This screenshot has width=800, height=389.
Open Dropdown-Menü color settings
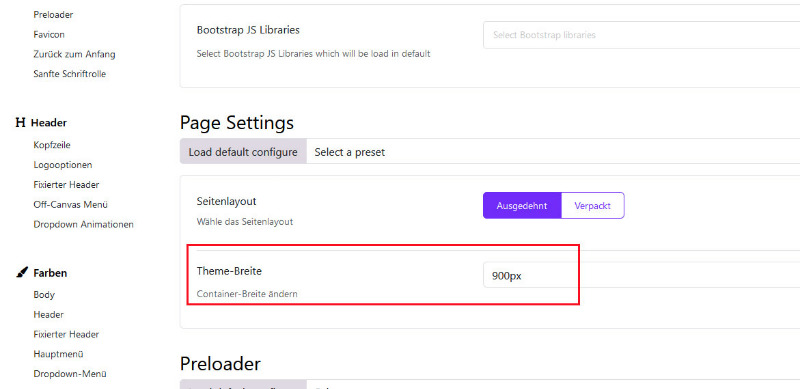point(70,374)
